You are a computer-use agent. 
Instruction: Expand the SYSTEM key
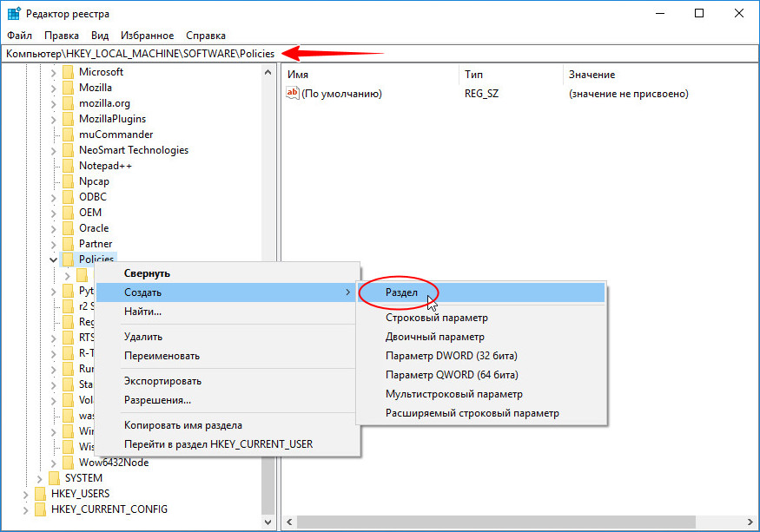[40, 479]
